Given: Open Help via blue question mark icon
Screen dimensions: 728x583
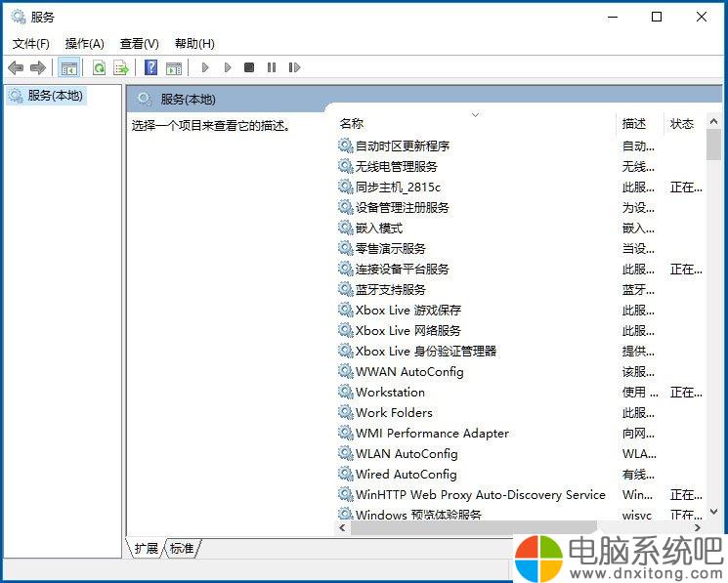Looking at the screenshot, I should pyautogui.click(x=150, y=67).
